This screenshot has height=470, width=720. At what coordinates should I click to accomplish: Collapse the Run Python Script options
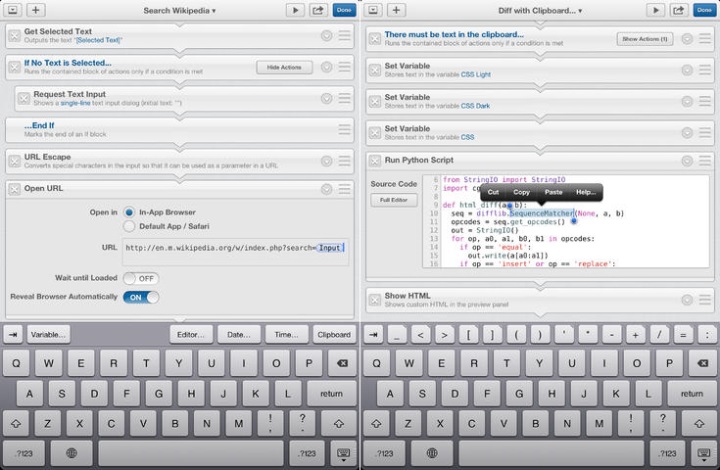[687, 161]
